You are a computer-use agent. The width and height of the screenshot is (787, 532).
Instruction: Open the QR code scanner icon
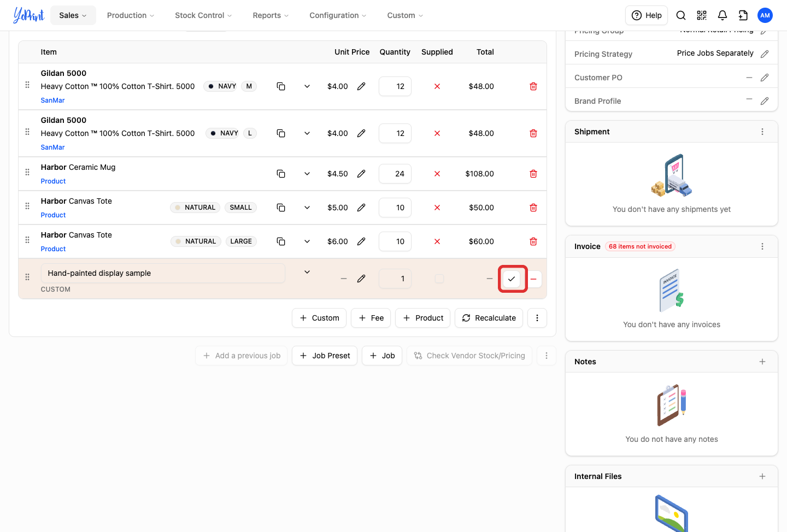pos(702,15)
